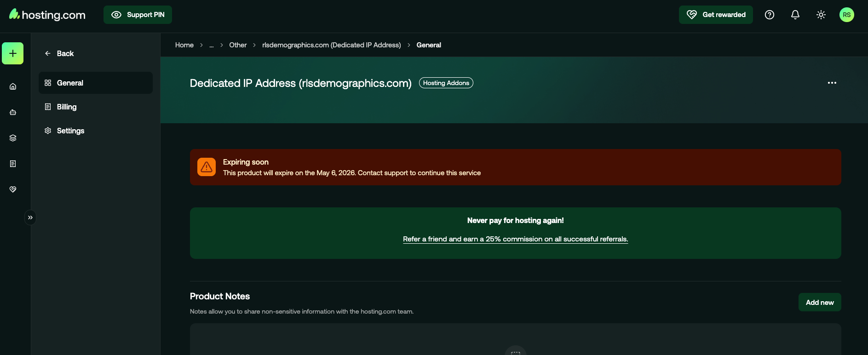Switch to the Billing section
868x355 pixels.
click(67, 107)
